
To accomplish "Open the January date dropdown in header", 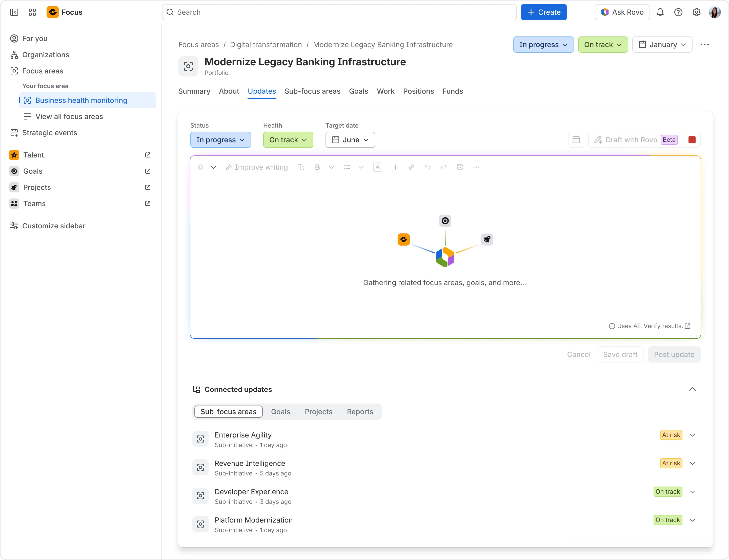I will [662, 45].
